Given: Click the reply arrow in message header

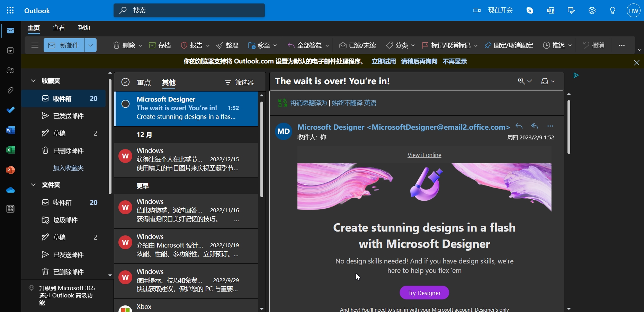Looking at the screenshot, I should (x=519, y=126).
